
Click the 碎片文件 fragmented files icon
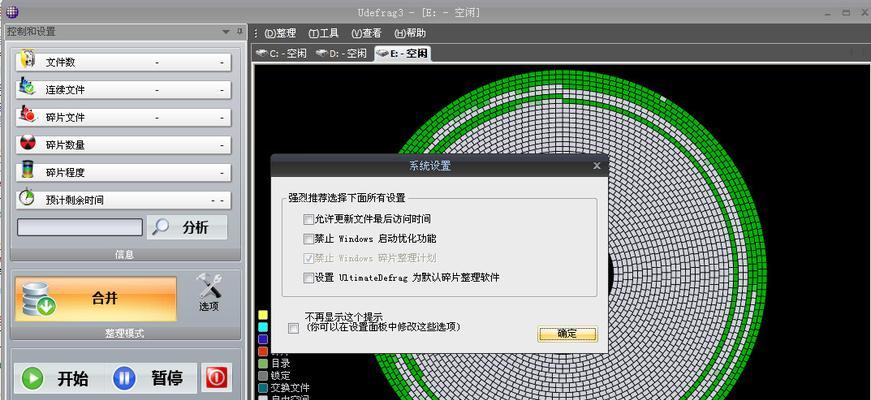coord(27,115)
